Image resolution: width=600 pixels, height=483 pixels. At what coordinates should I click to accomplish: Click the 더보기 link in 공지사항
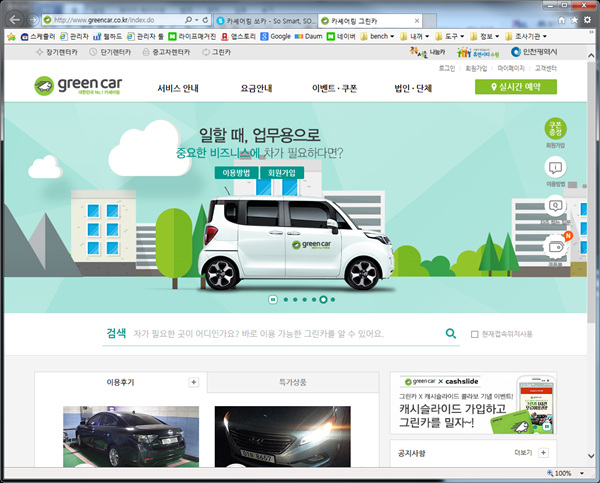523,453
